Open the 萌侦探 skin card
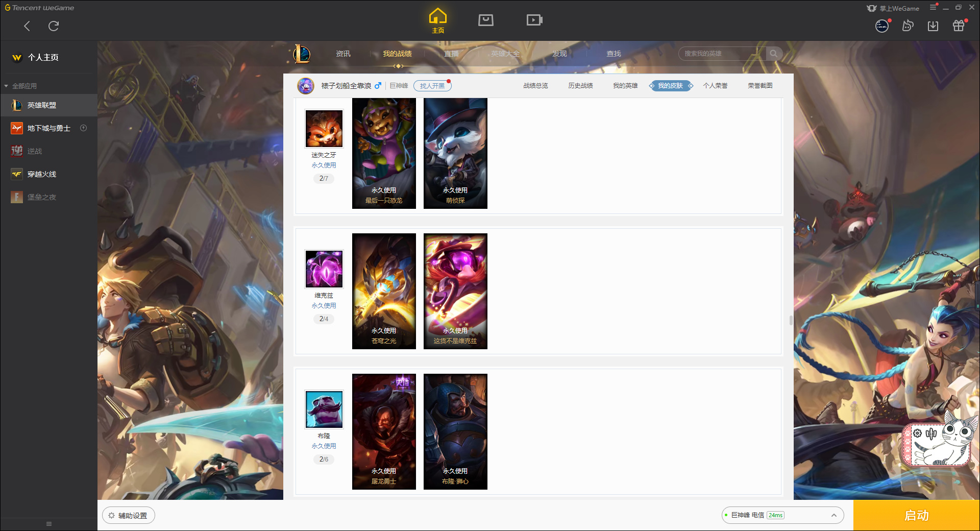Screen dimensions: 980x531 pyautogui.click(x=455, y=153)
